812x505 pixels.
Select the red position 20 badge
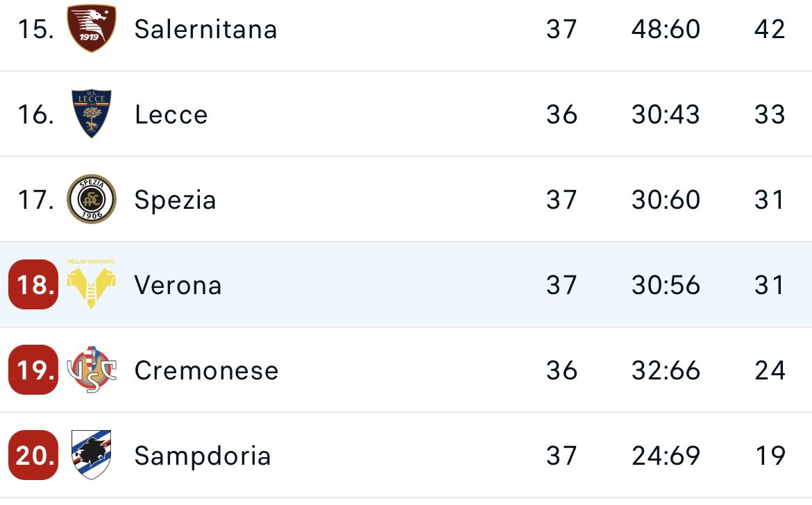pyautogui.click(x=34, y=455)
